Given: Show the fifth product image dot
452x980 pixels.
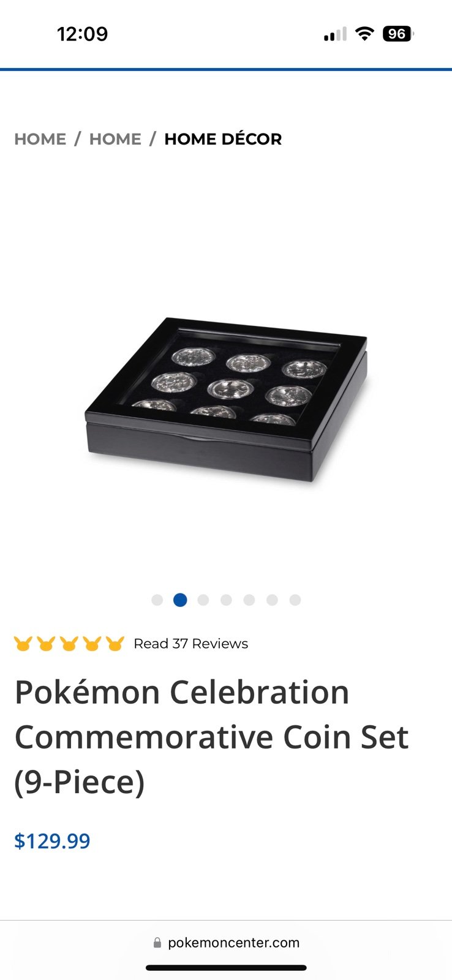Looking at the screenshot, I should pyautogui.click(x=249, y=600).
